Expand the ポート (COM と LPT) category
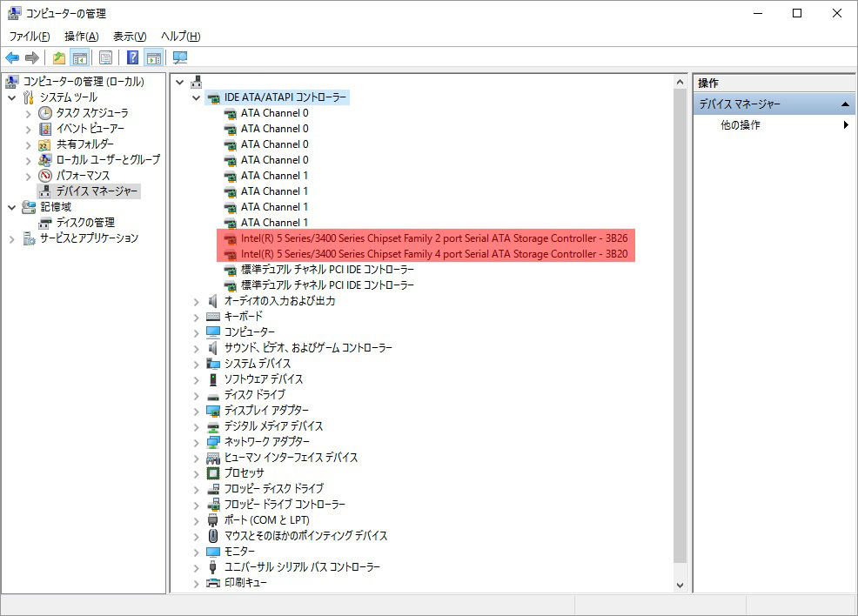This screenshot has width=858, height=616. click(x=196, y=521)
